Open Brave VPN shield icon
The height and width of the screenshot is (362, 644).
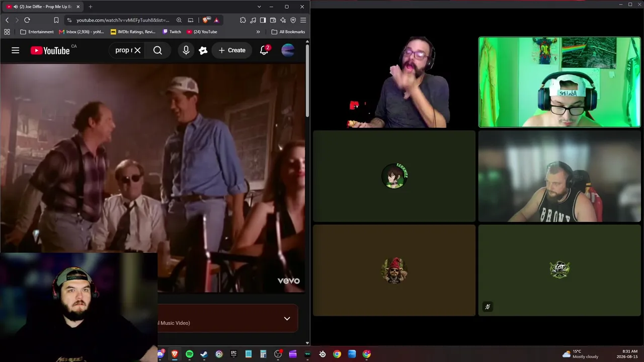click(x=293, y=20)
